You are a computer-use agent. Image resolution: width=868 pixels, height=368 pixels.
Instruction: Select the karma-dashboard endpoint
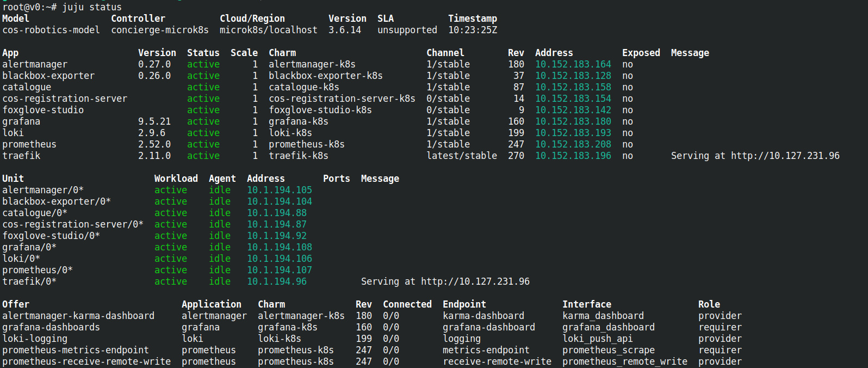click(483, 316)
